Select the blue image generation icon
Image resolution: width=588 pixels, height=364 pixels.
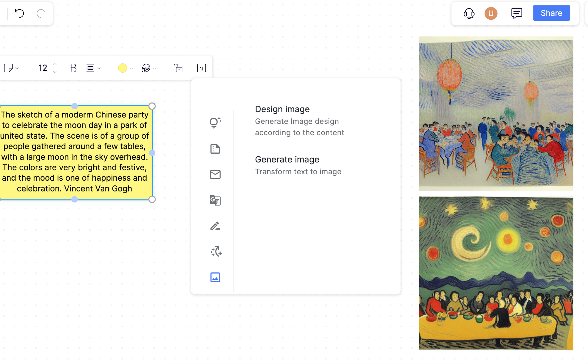pyautogui.click(x=215, y=277)
